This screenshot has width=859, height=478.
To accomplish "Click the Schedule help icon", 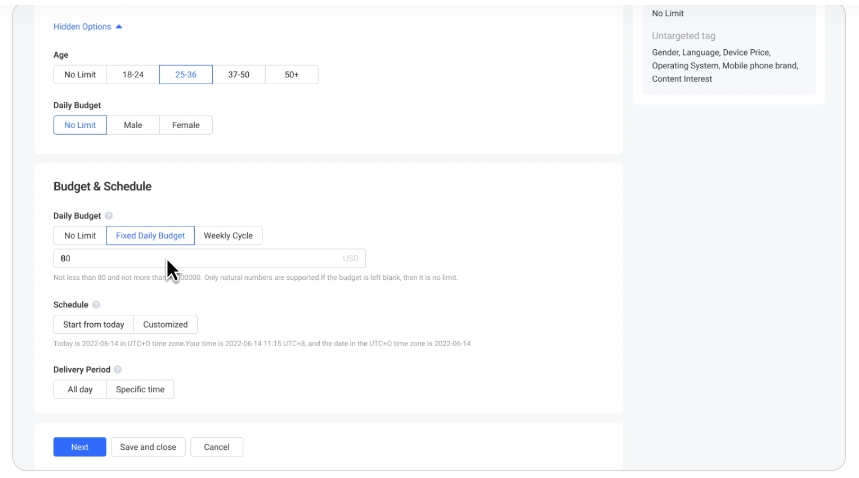I will pyautogui.click(x=96, y=304).
